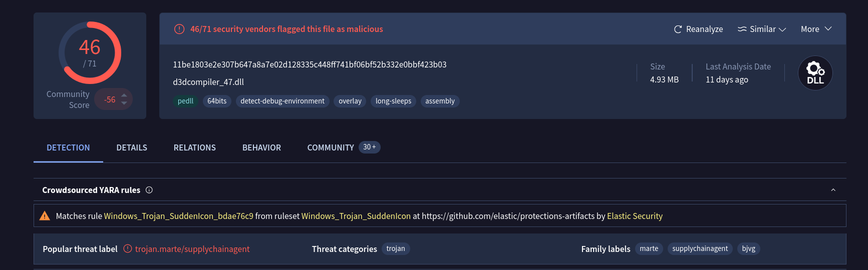Collapse the Crowdsourced YARA rules section
This screenshot has height=270, width=868.
(x=833, y=190)
